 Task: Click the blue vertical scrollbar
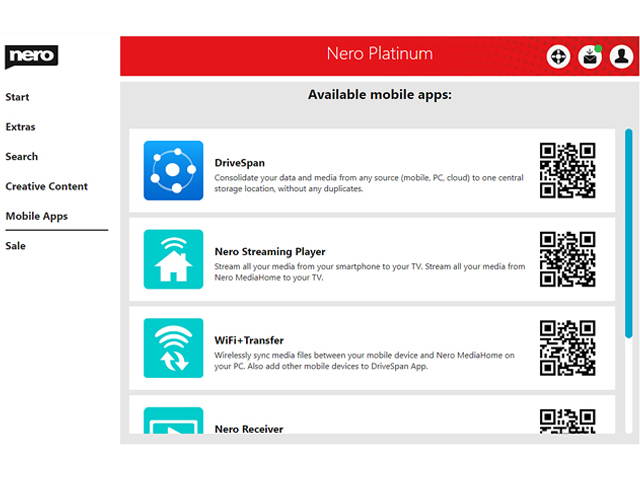(628, 240)
